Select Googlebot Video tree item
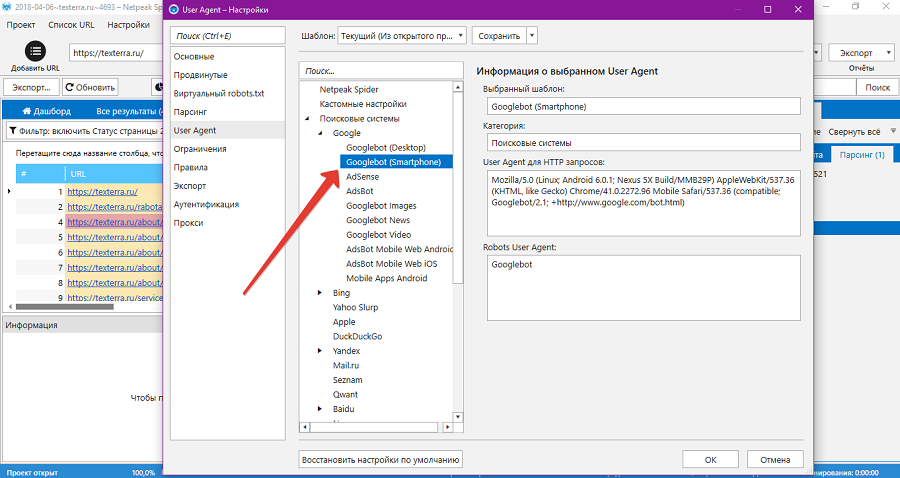This screenshot has height=478, width=900. click(x=378, y=235)
